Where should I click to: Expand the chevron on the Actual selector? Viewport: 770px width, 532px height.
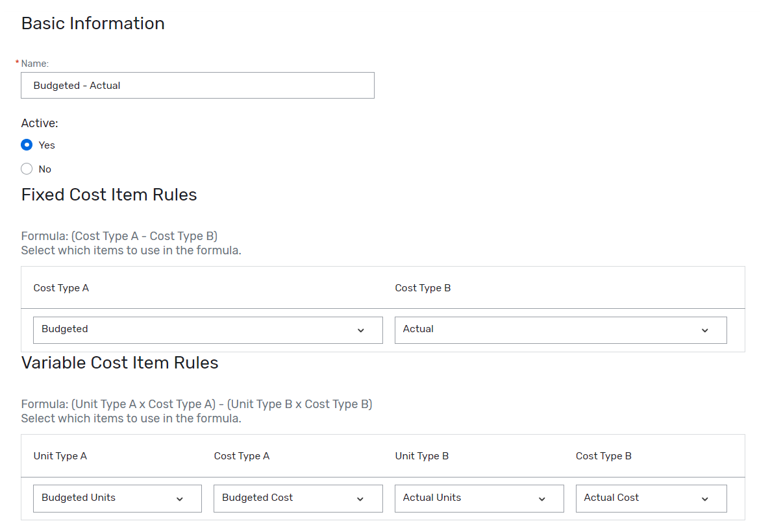point(704,330)
